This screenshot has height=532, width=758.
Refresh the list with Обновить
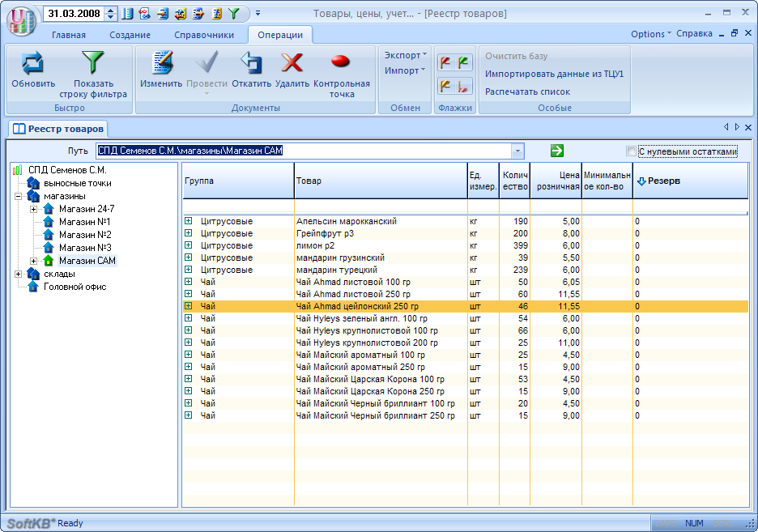[x=33, y=70]
